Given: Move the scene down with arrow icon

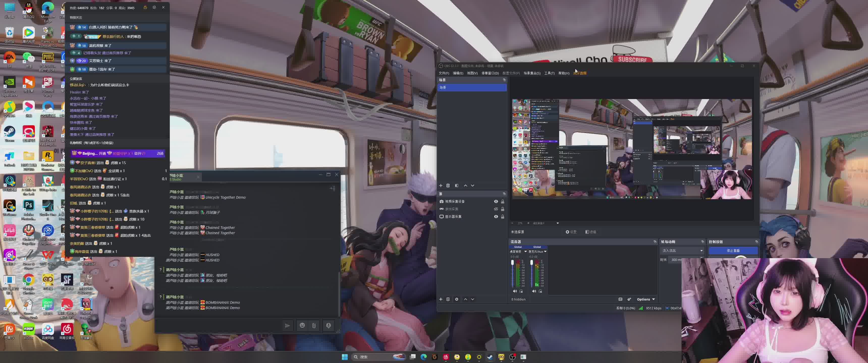Looking at the screenshot, I should pyautogui.click(x=472, y=186).
